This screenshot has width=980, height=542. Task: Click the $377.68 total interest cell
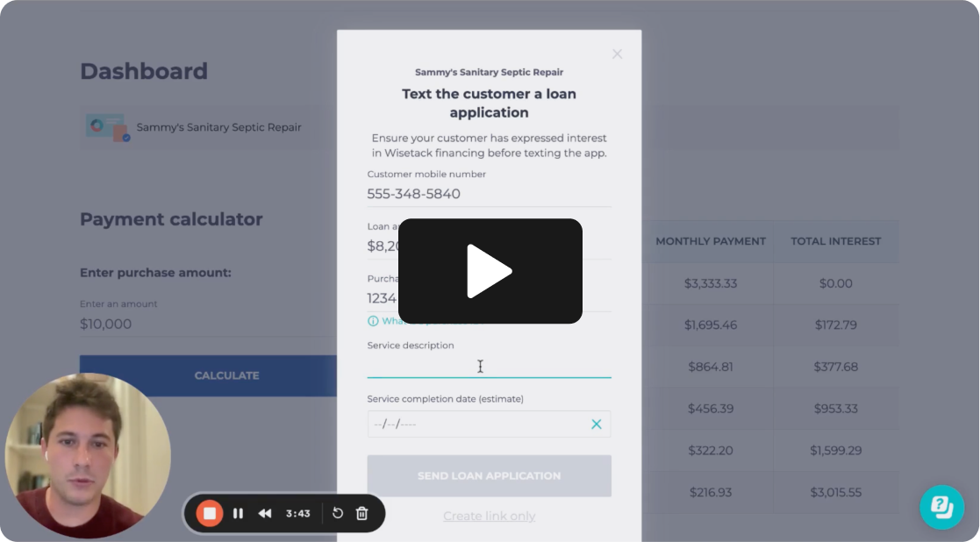click(x=835, y=367)
